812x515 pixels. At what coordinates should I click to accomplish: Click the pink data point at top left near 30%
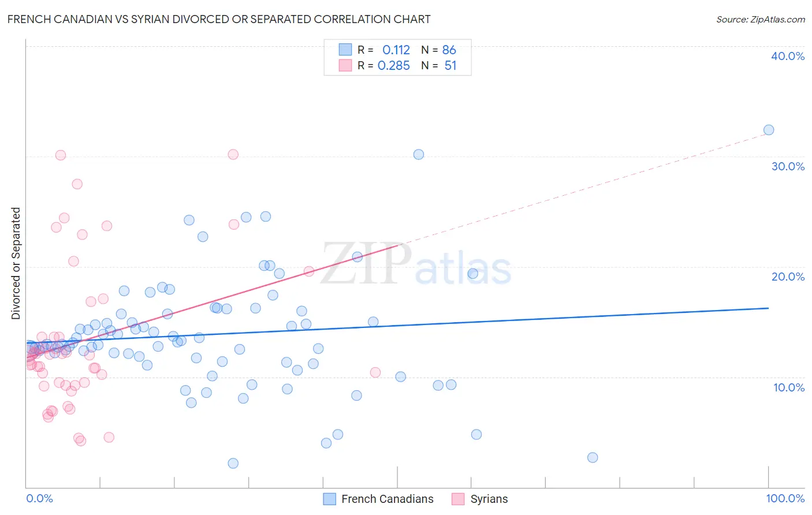[x=61, y=155]
